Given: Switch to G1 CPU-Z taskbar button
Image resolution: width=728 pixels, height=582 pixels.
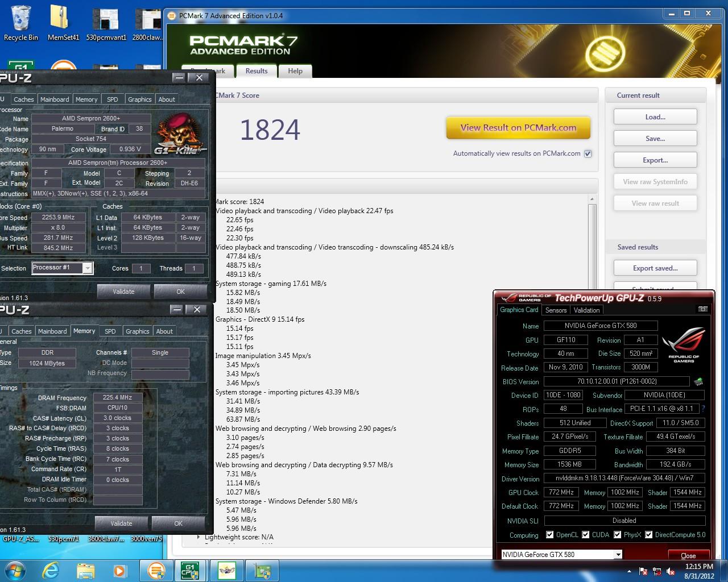Looking at the screenshot, I should (191, 570).
